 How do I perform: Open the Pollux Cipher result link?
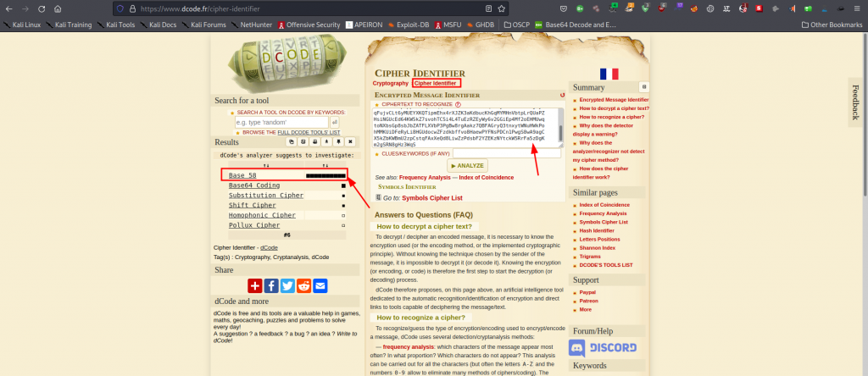[x=254, y=225]
